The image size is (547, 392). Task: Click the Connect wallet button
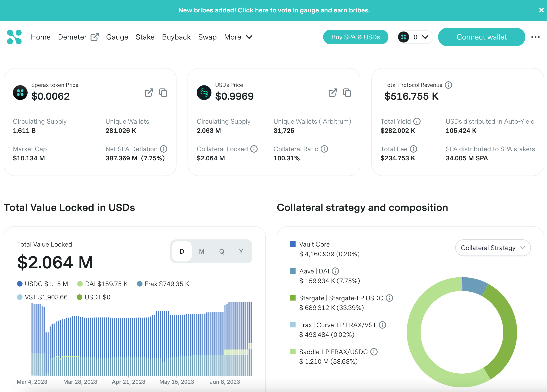(x=481, y=37)
